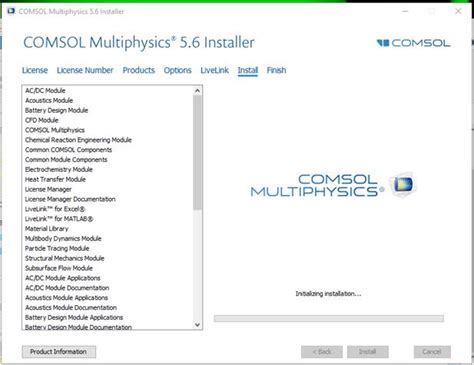
Task: Click the installation progress bar
Action: pyautogui.click(x=329, y=318)
